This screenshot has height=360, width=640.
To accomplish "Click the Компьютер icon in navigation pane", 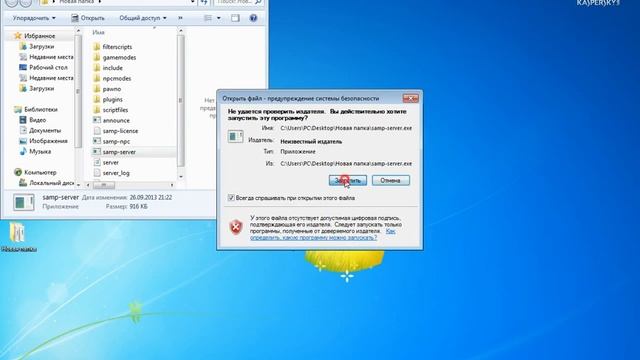I will point(18,172).
